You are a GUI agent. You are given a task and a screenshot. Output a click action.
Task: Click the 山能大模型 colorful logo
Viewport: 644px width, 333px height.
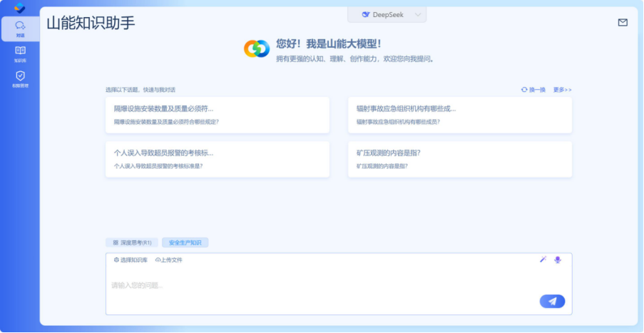pyautogui.click(x=257, y=48)
